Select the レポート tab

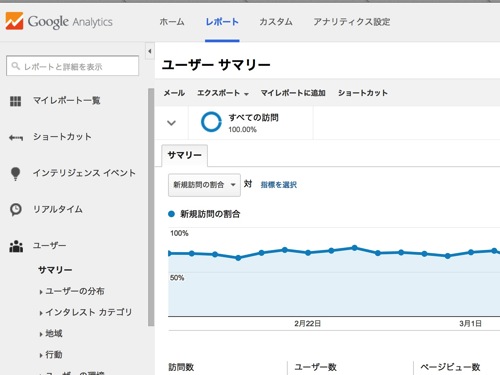[x=222, y=22]
